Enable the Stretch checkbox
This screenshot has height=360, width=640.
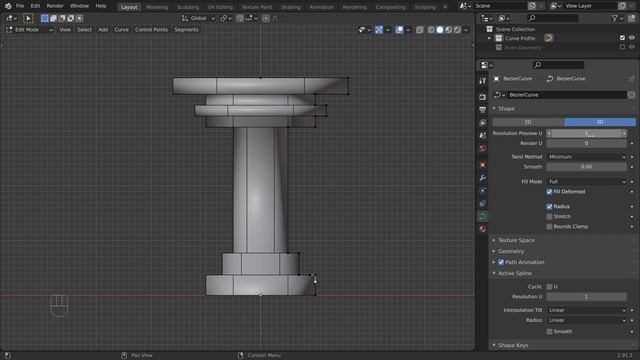[549, 216]
